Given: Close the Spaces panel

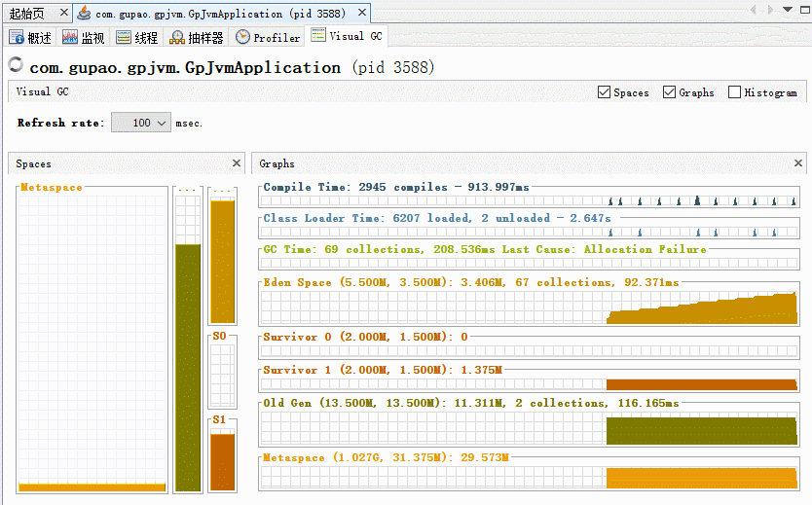Looking at the screenshot, I should 237,163.
